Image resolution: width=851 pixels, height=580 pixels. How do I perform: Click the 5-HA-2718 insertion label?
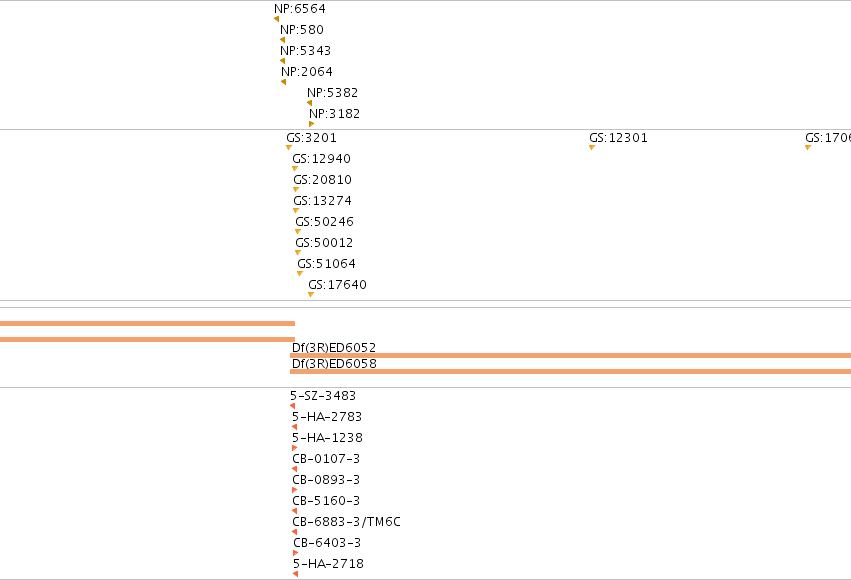click(x=328, y=564)
